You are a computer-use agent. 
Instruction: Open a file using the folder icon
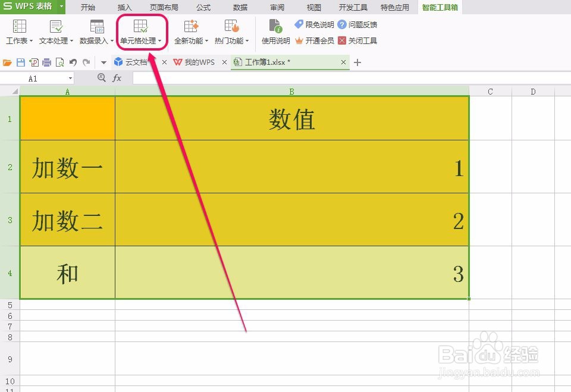tap(7, 62)
